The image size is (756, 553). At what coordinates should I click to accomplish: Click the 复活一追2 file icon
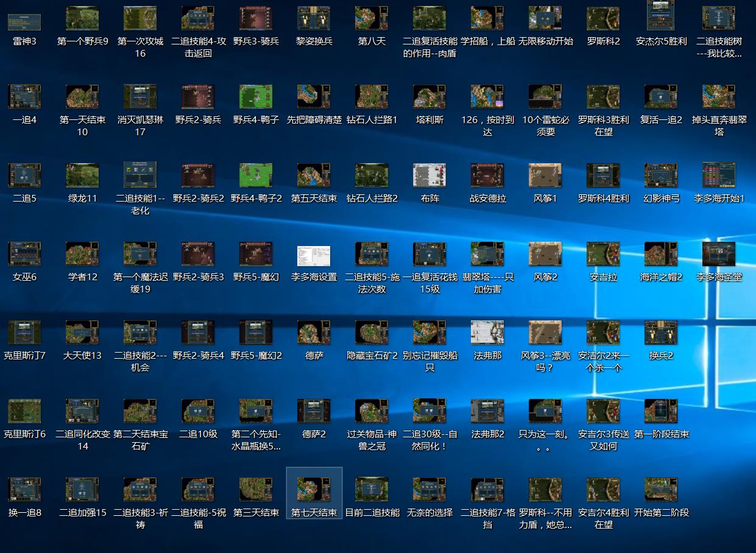pyautogui.click(x=661, y=97)
